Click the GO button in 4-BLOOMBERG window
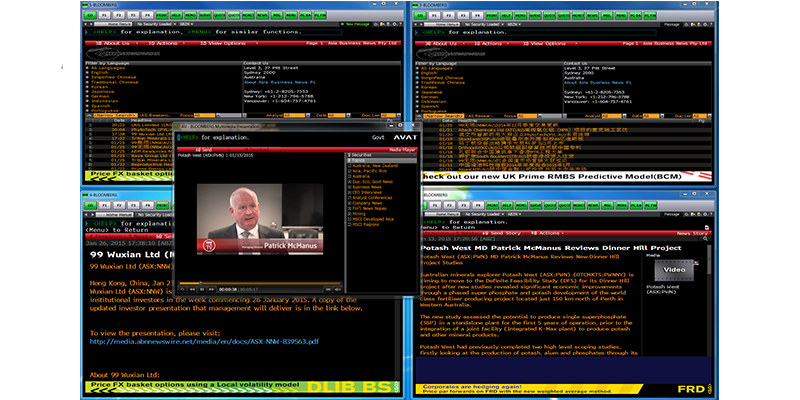Screen dimensions: 800x400 (x=90, y=205)
